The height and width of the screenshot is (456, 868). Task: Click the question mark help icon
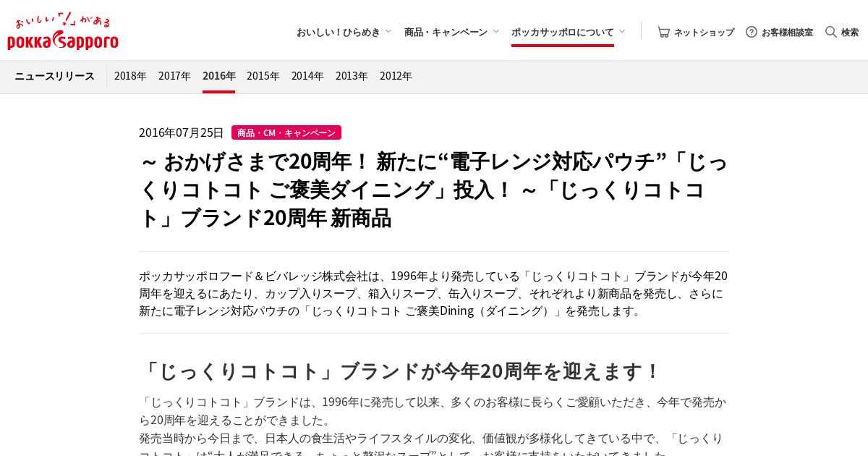(x=752, y=32)
